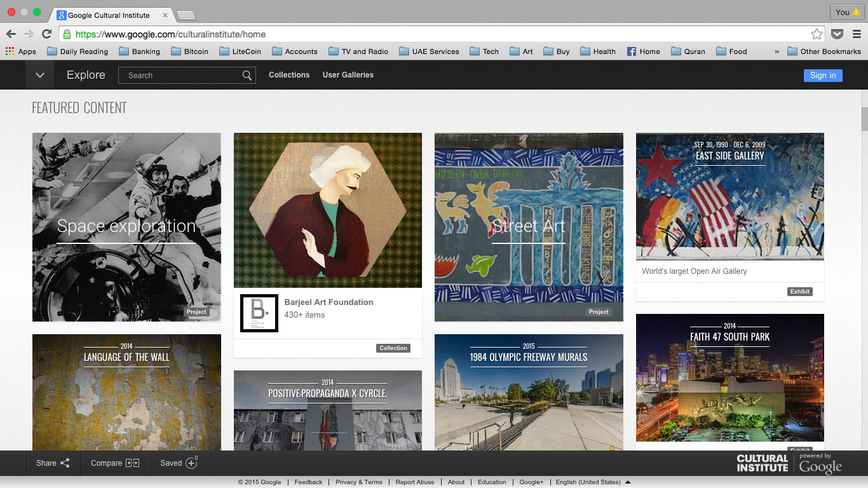Image resolution: width=868 pixels, height=488 pixels.
Task: Open the TV and Radio bookmark folder
Action: pyautogui.click(x=358, y=51)
